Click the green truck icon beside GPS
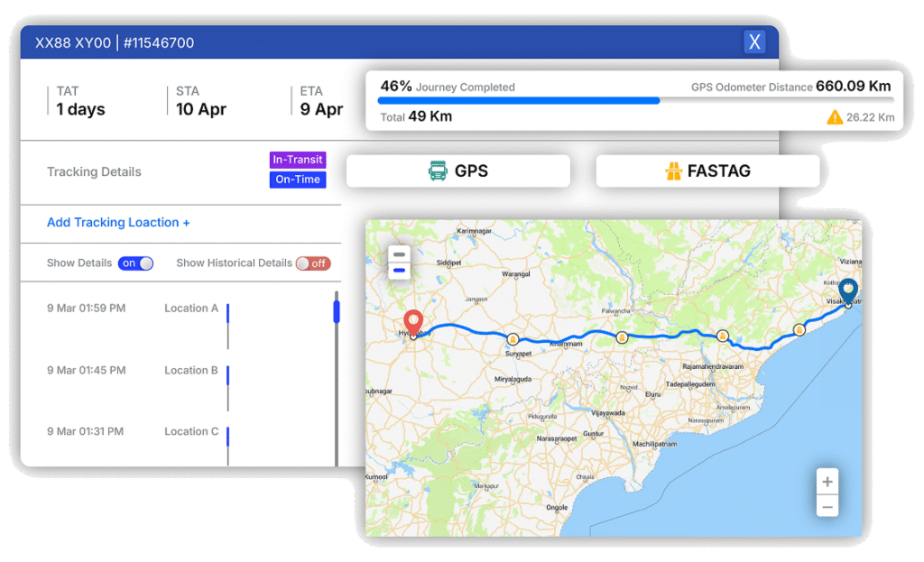Image resolution: width=924 pixels, height=562 pixels. click(438, 170)
